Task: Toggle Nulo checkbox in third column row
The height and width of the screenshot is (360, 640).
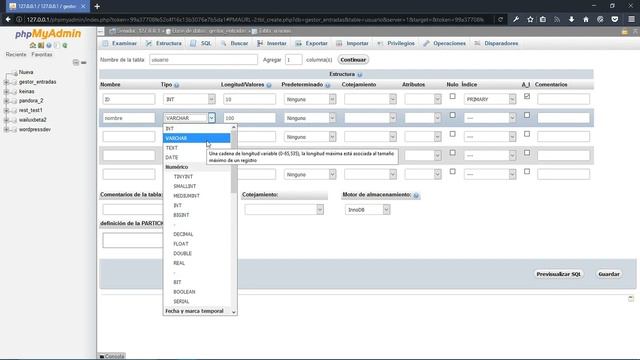Action: (x=452, y=134)
